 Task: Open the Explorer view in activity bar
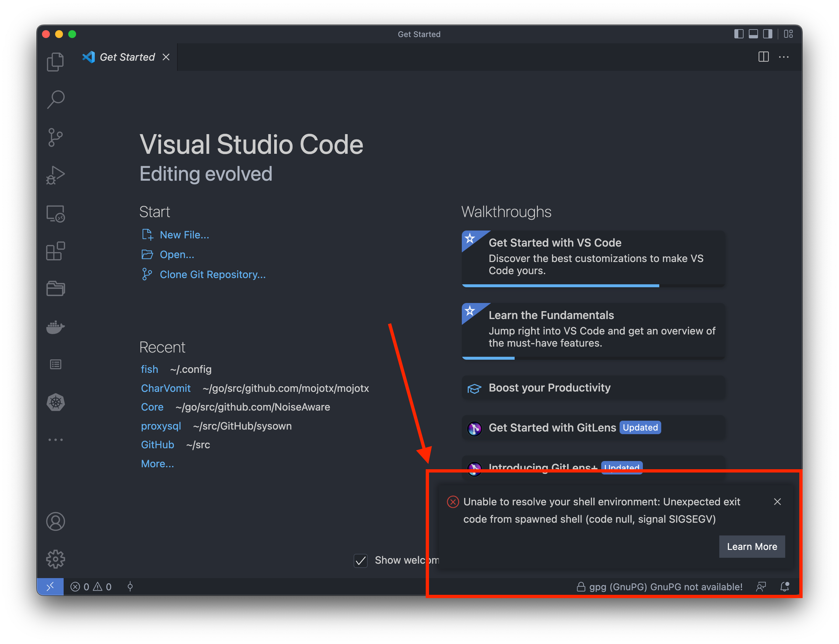[x=55, y=62]
